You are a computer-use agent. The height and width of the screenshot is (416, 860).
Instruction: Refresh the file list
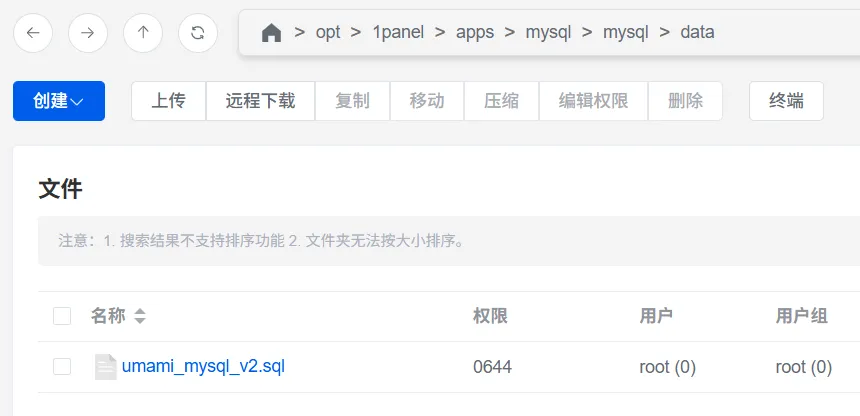(198, 33)
